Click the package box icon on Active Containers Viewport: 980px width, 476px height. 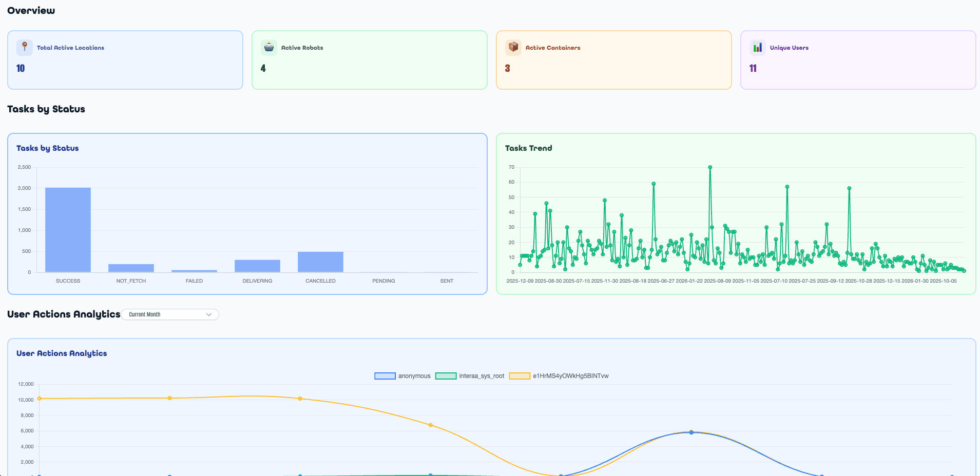click(513, 47)
